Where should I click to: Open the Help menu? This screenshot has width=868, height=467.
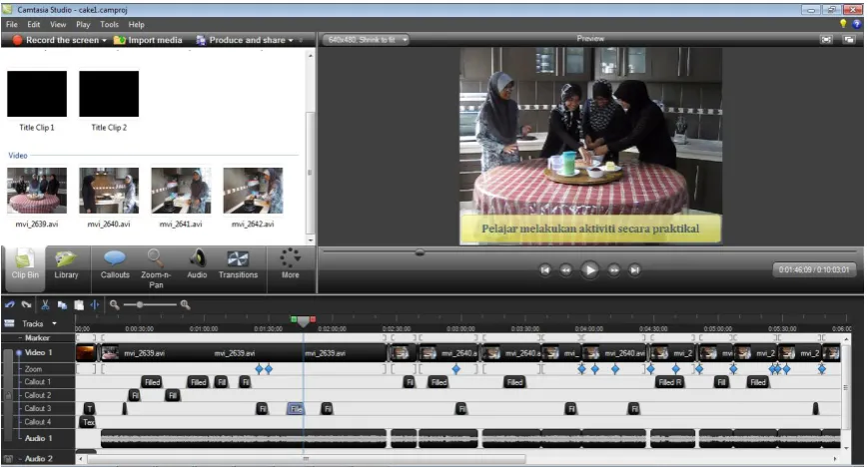coord(136,24)
